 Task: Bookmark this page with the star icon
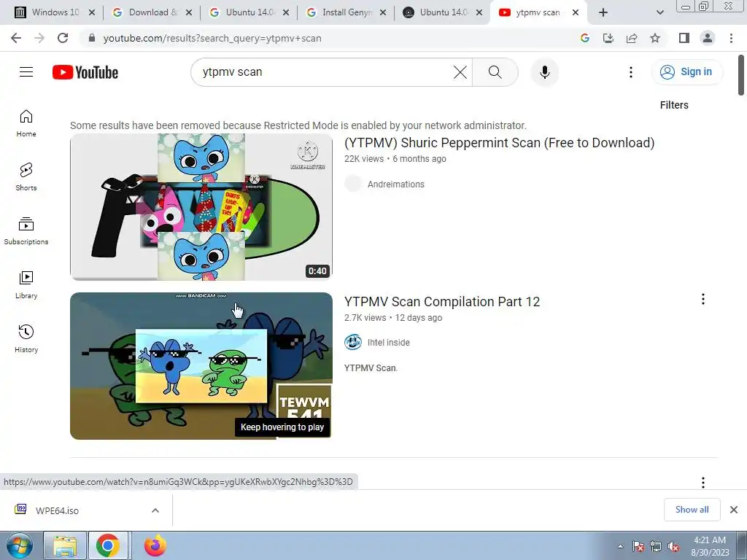pyautogui.click(x=655, y=38)
